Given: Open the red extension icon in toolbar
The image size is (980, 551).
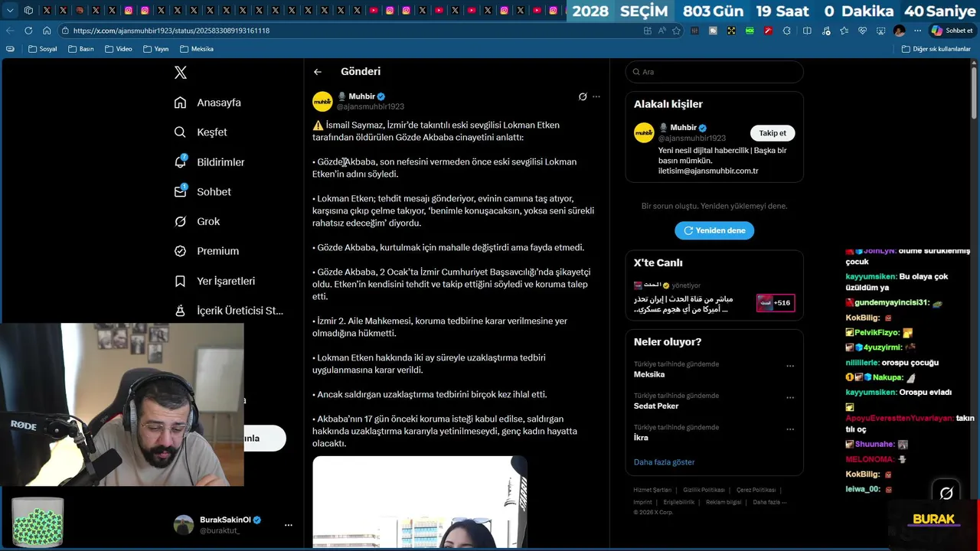Looking at the screenshot, I should [x=768, y=31].
